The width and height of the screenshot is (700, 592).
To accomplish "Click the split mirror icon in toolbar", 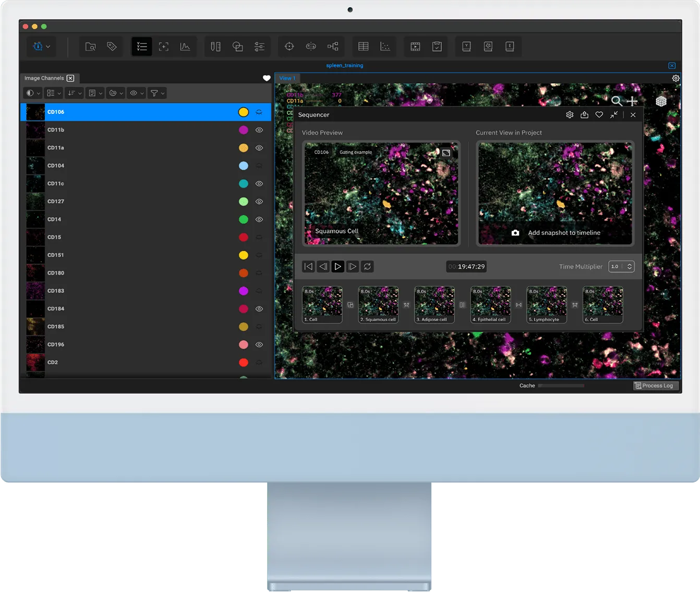I will click(x=311, y=46).
